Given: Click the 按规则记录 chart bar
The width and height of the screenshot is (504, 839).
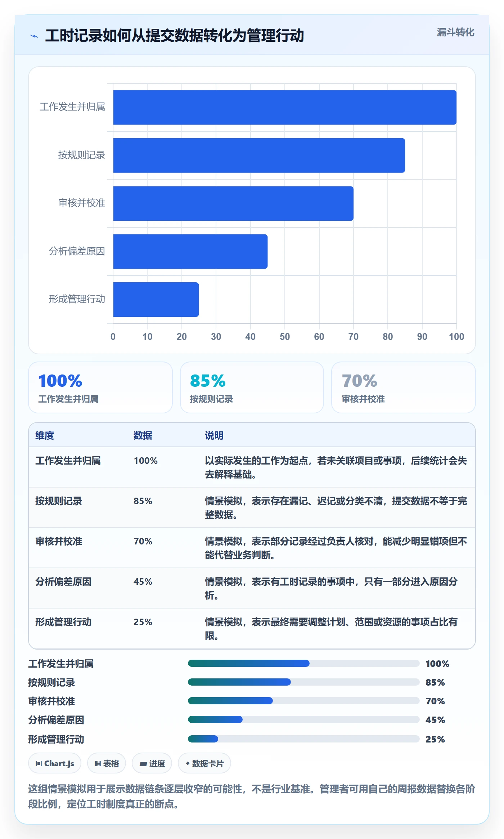Looking at the screenshot, I should pyautogui.click(x=259, y=155).
